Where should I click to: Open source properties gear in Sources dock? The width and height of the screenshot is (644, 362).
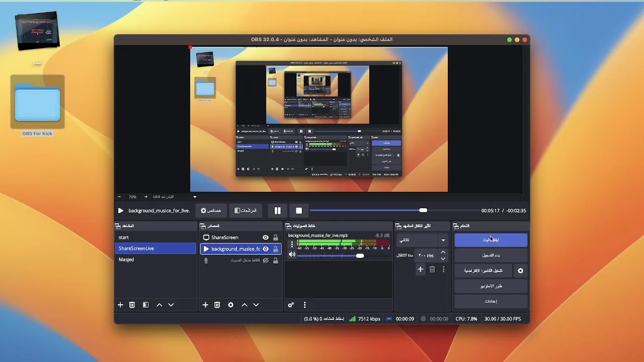tap(231, 305)
